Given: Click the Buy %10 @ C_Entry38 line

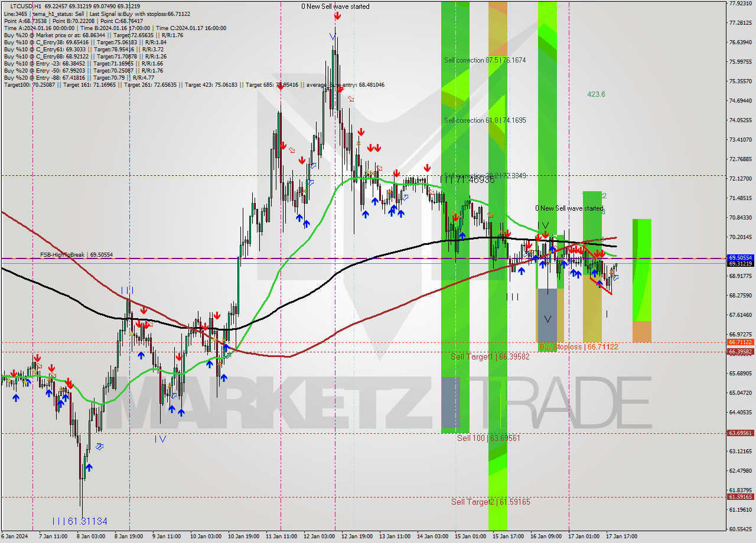Looking at the screenshot, I should (85, 42).
